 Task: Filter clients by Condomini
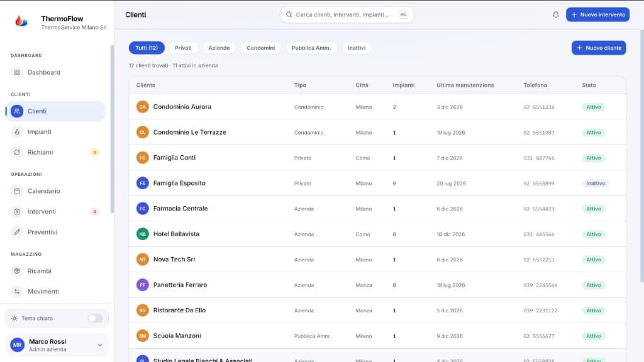(x=261, y=48)
